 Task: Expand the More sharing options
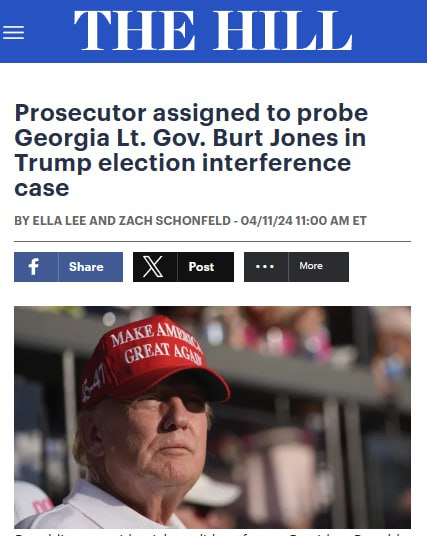(311, 266)
